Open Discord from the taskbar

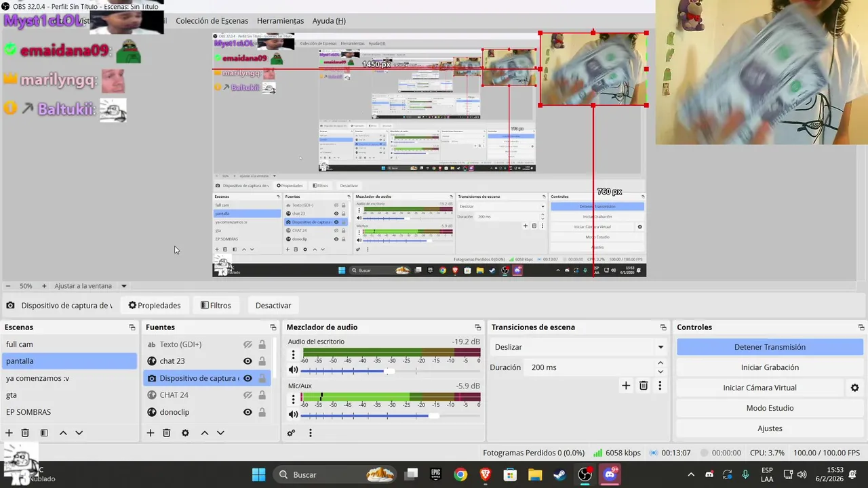610,474
